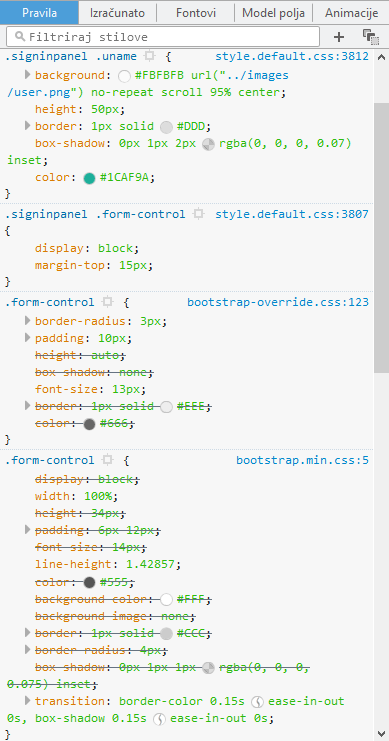Click the add new rule plus icon
Viewport: 389px width, 741px height.
(x=338, y=37)
